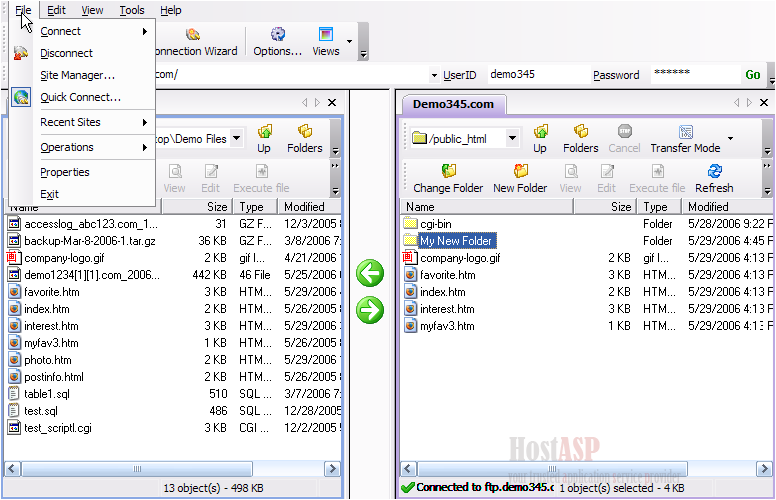Choose Exit from File menu
The width and height of the screenshot is (776, 500).
tap(94, 194)
